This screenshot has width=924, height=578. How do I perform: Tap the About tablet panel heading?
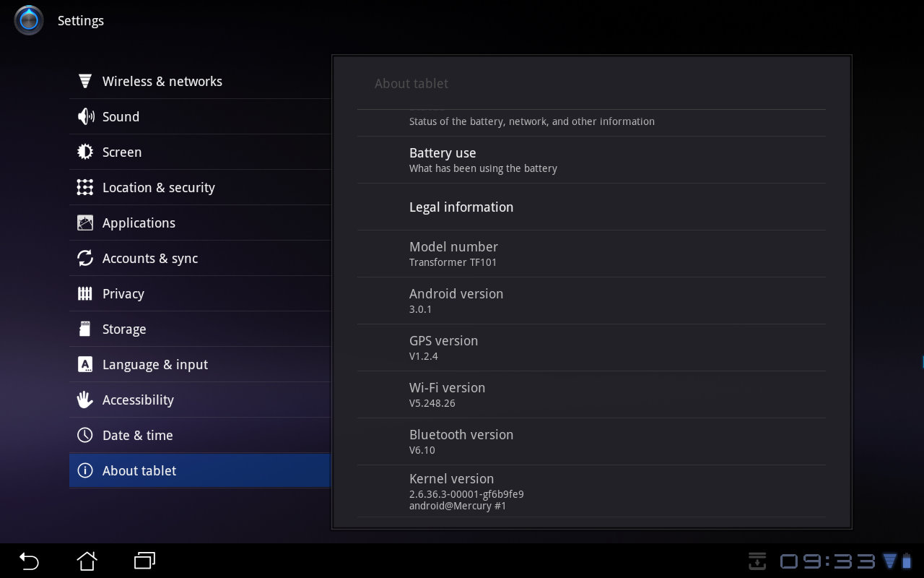tap(411, 84)
